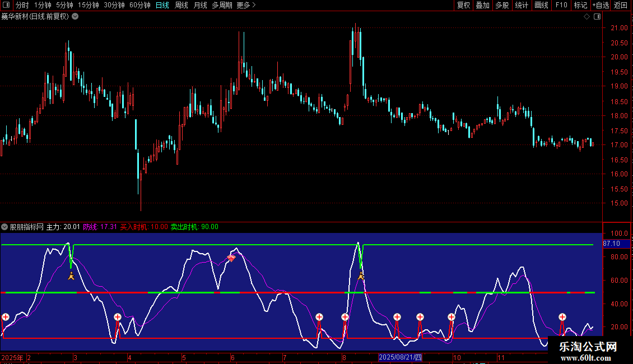
Task: Click the orange person sell icon in February
Action: [72, 276]
